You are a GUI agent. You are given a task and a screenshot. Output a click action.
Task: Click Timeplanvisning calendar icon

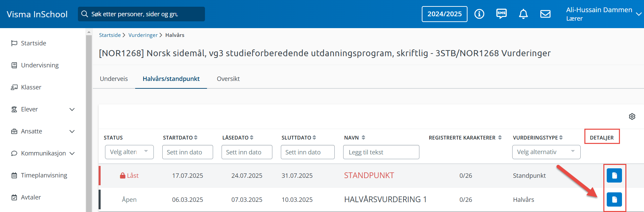(14, 175)
